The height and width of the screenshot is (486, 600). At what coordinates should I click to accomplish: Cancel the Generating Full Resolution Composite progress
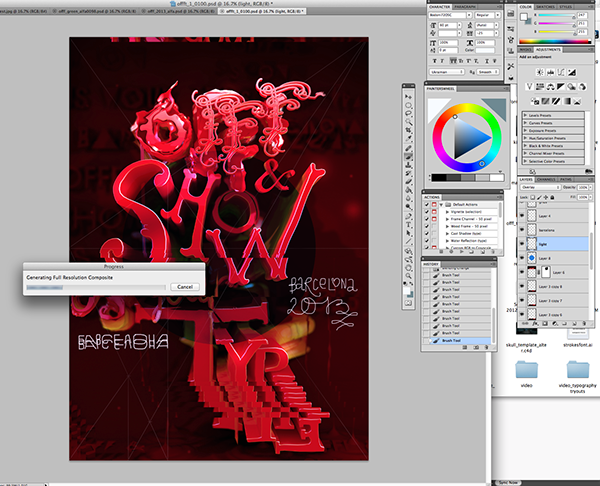tap(185, 287)
